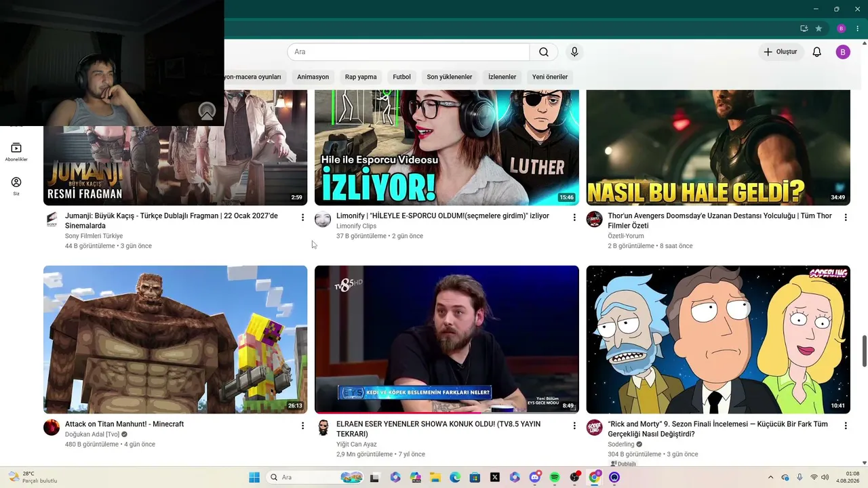
Task: Open the Windows Start menu
Action: click(254, 477)
